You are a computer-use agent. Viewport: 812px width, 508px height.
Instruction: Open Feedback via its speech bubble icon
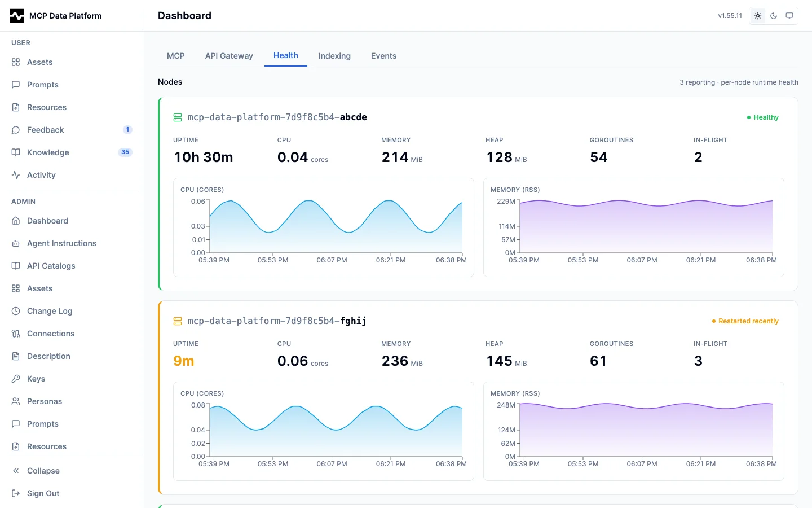click(16, 130)
